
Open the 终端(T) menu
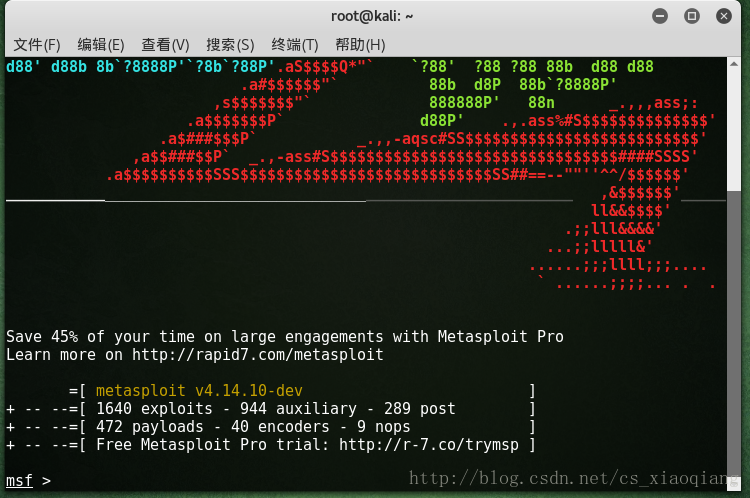(x=295, y=45)
